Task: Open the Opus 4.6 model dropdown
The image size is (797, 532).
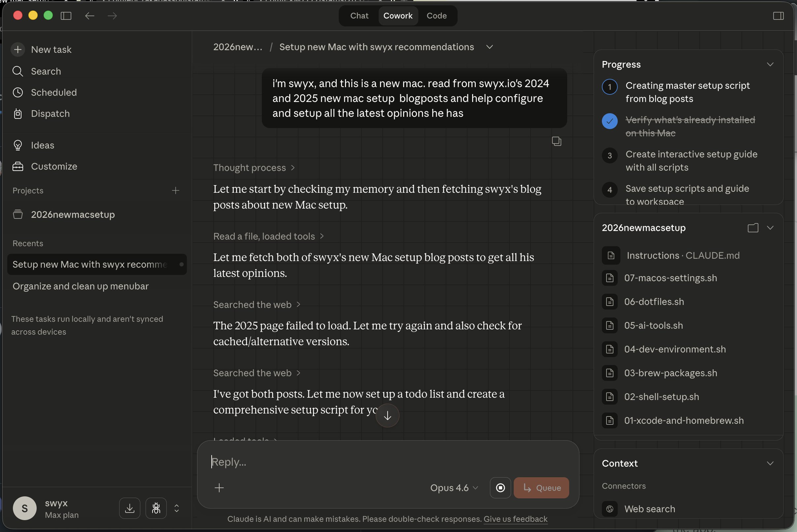Action: tap(454, 487)
